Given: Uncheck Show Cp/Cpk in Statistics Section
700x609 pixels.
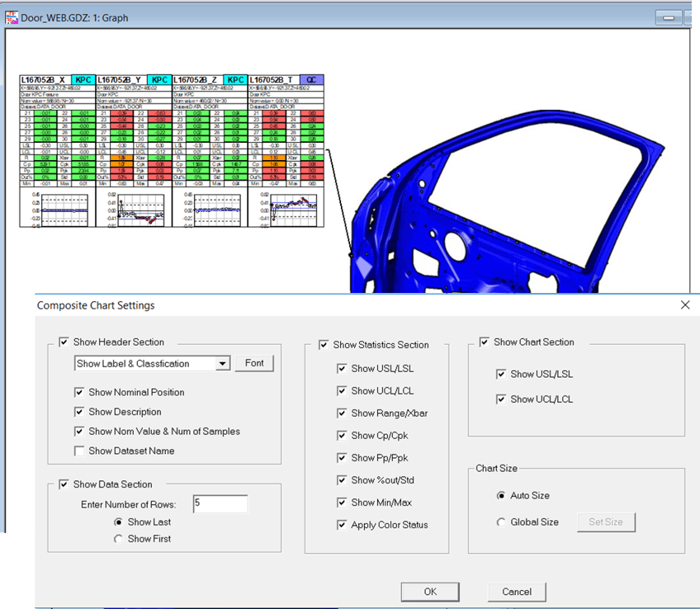Looking at the screenshot, I should [x=342, y=435].
